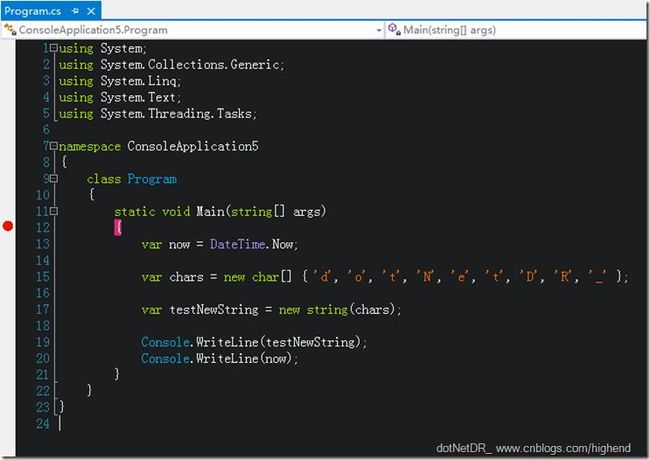This screenshot has height=460, width=650.
Task: Open the Main(string[] args) member dropdown
Action: (517, 30)
